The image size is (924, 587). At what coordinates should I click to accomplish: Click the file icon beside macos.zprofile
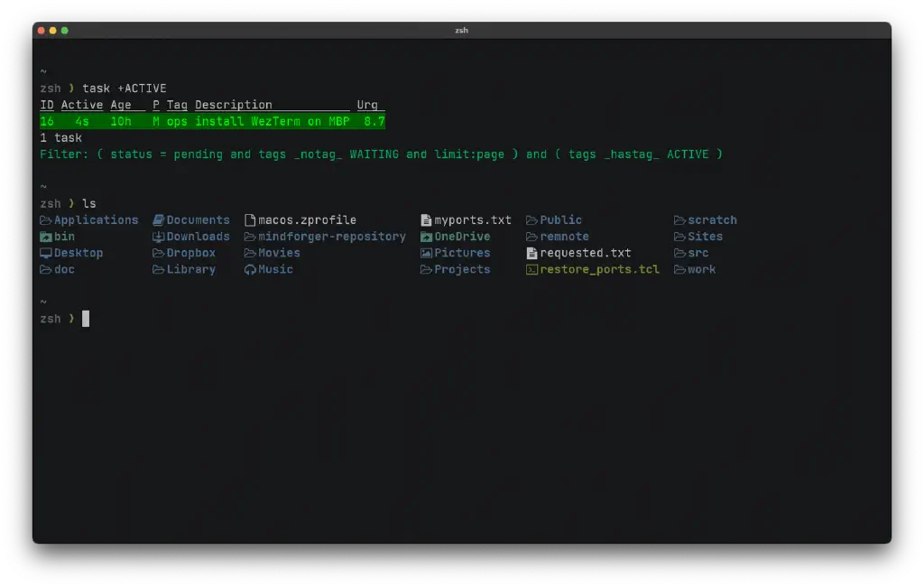(250, 220)
